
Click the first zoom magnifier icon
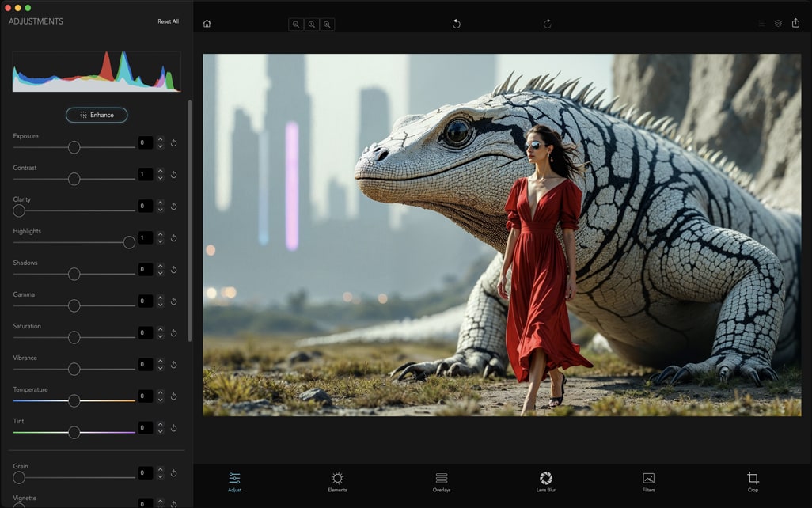pos(296,25)
